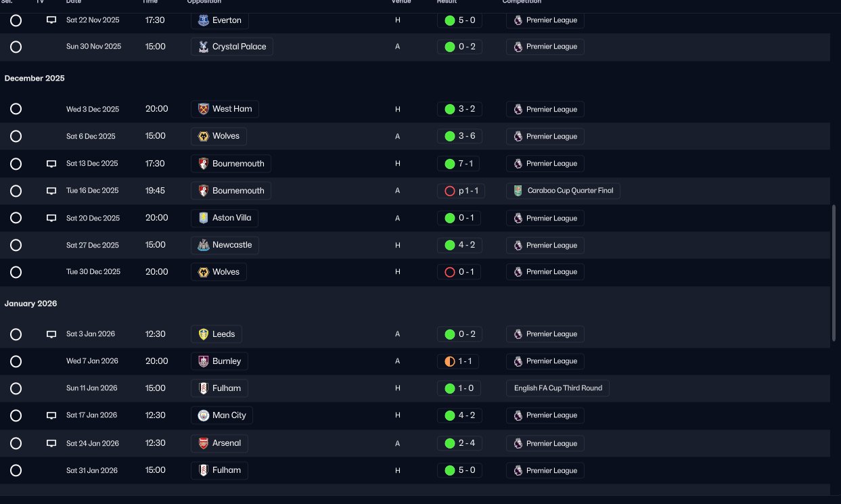This screenshot has height=504, width=841.
Task: Click the Crystal Palace crest icon
Action: coord(204,47)
